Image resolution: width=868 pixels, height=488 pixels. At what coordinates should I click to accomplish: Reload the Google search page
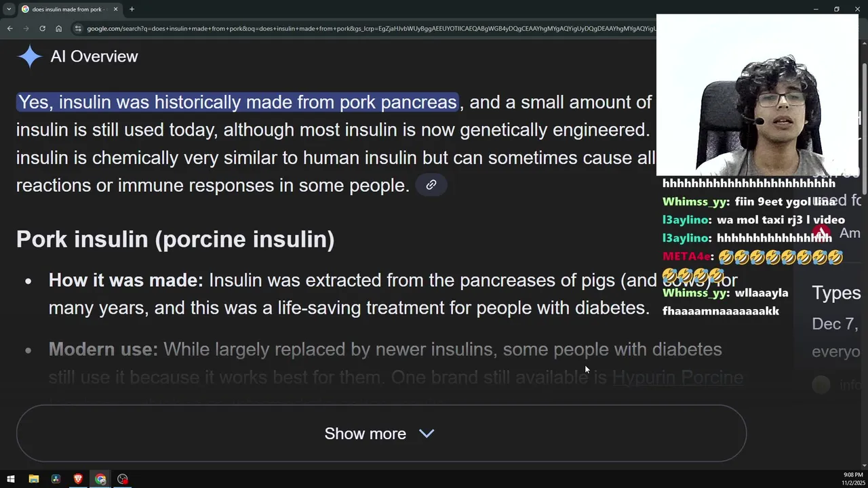tap(42, 28)
